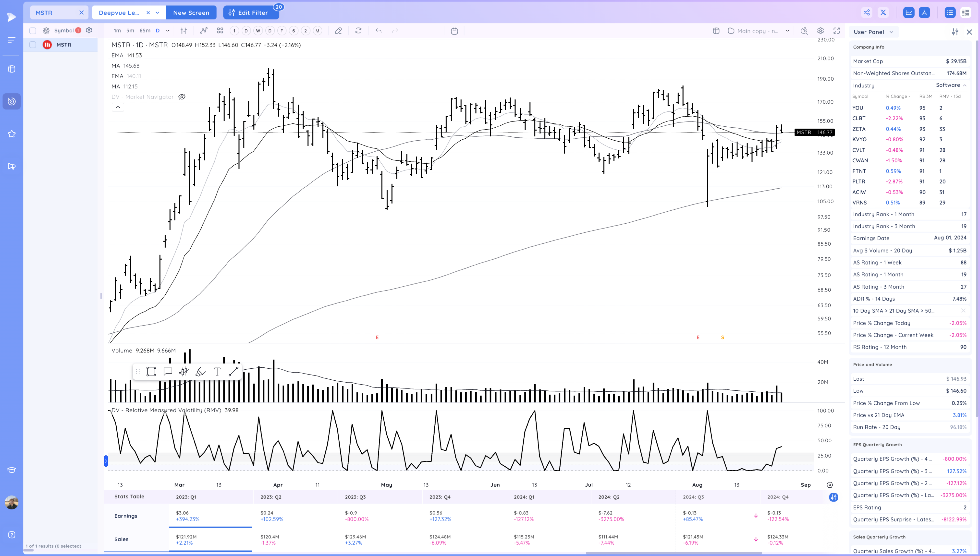This screenshot has width=980, height=556.
Task: Toggle the select-all symbols checkbox
Action: pyautogui.click(x=33, y=31)
